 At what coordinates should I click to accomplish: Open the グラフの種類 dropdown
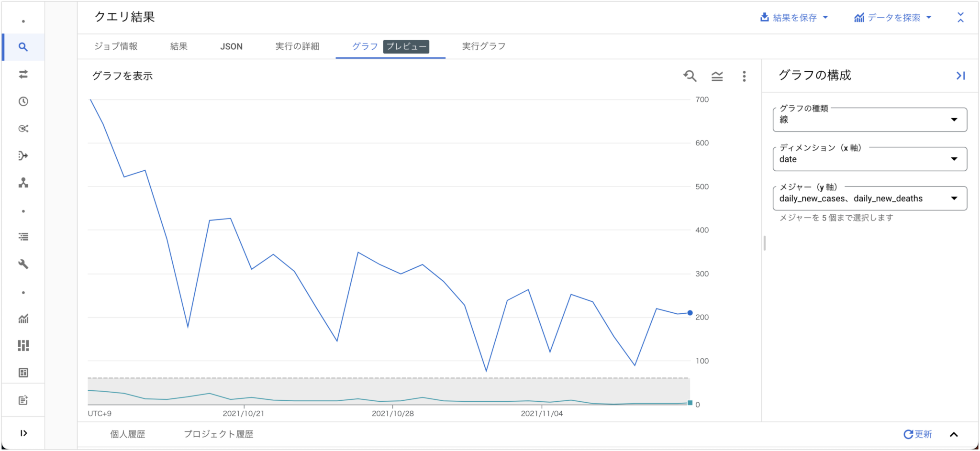pyautogui.click(x=869, y=120)
